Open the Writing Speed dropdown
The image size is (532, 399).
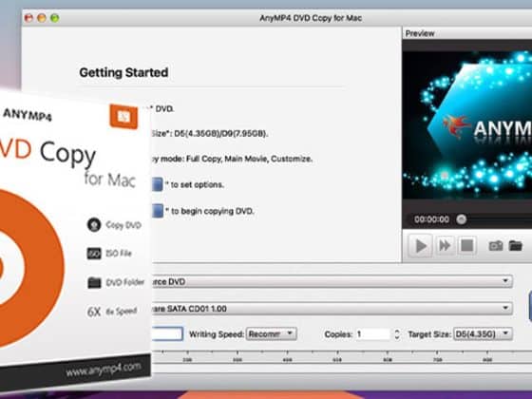(x=272, y=333)
